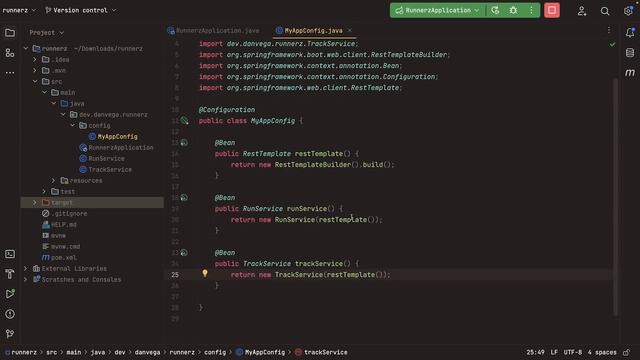Switch to RunnerzApplication.java tab
Viewport: 640px width, 360px height.
pos(213,31)
